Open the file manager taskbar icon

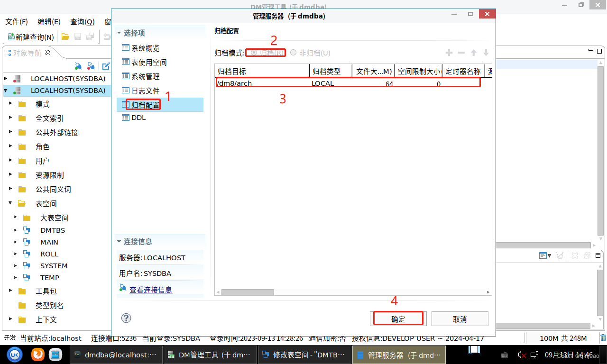[56, 355]
